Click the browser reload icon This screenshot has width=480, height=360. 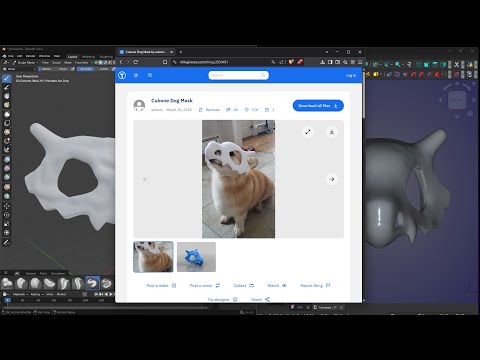[136, 62]
